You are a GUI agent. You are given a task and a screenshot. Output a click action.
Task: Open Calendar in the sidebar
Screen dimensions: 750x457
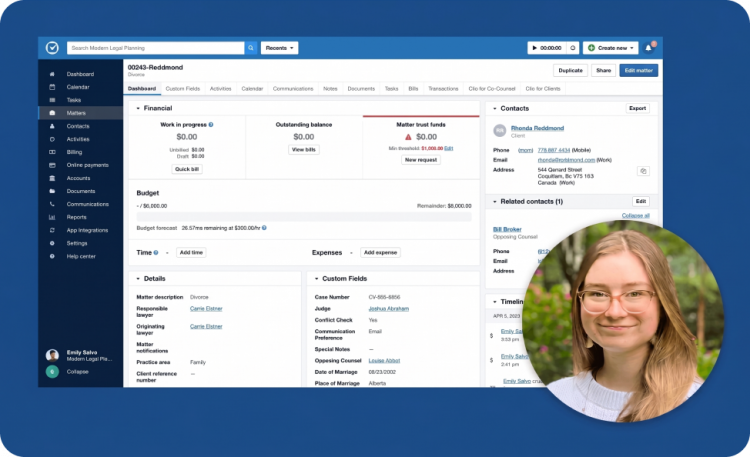pyautogui.click(x=80, y=87)
